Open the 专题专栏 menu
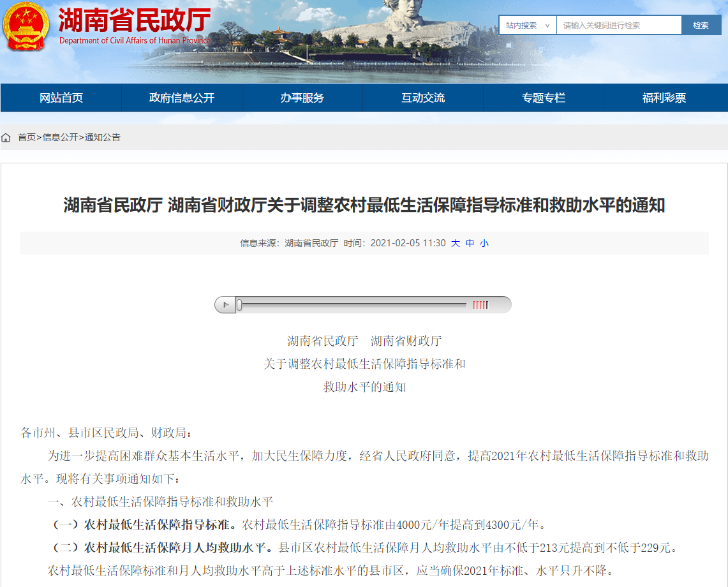This screenshot has width=728, height=587. coord(544,98)
